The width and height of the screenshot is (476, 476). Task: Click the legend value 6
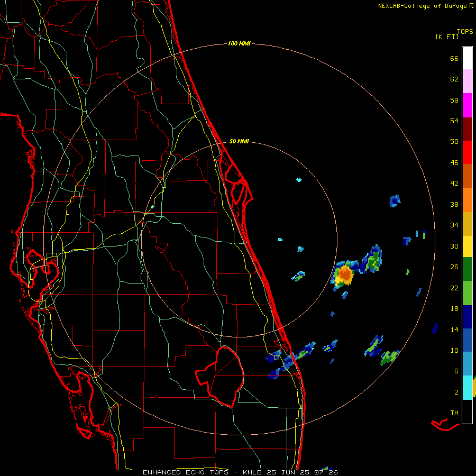pyautogui.click(x=456, y=371)
